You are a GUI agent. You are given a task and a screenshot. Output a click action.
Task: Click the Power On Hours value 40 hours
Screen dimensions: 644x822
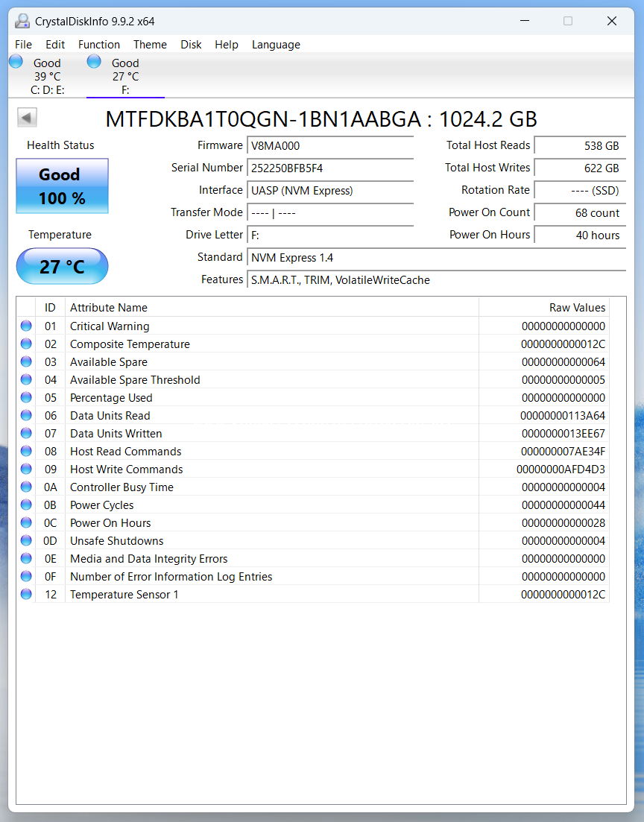tap(580, 235)
